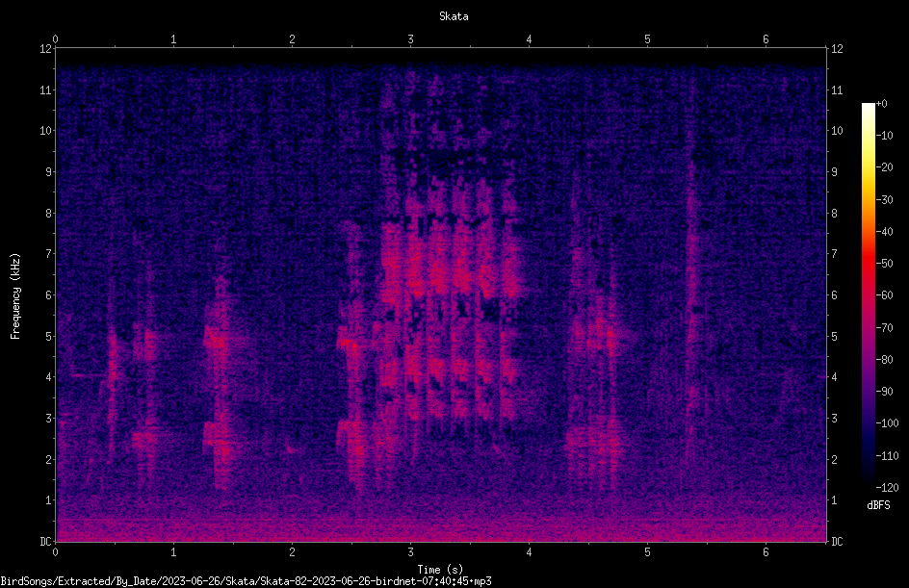Click "11" on the left frequency axis
Viewport: 909px width, 588px height.
[x=45, y=89]
